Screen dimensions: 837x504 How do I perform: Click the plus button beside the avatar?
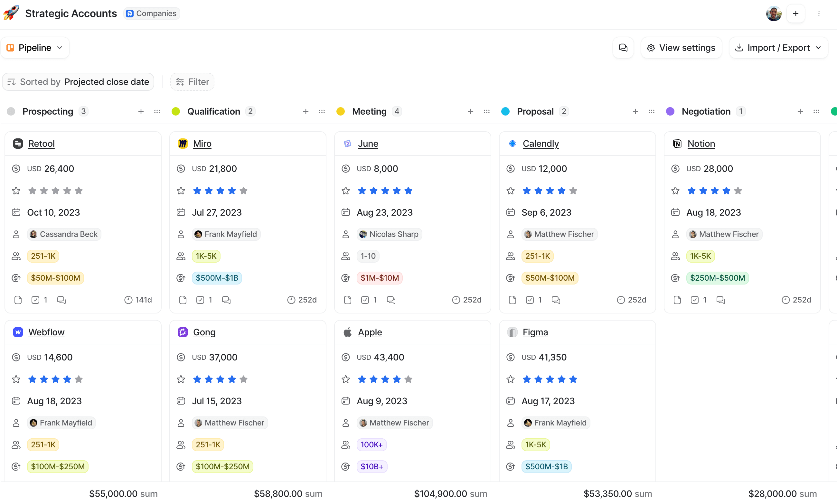pos(795,14)
